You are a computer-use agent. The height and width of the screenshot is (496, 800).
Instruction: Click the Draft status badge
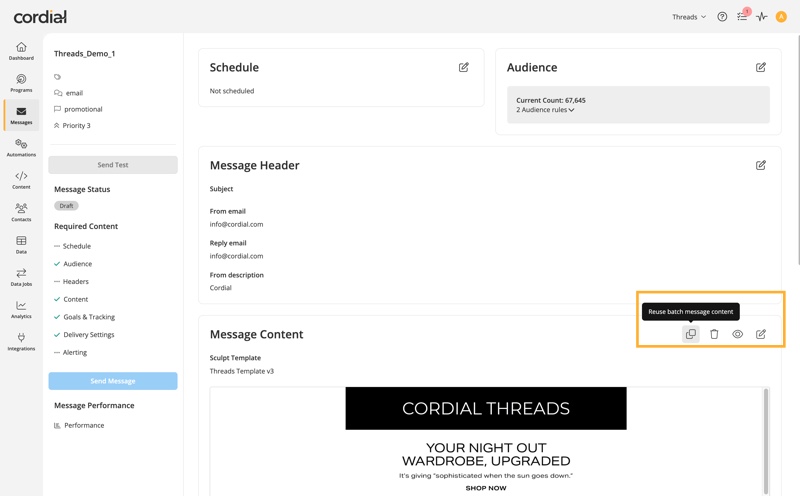66,206
